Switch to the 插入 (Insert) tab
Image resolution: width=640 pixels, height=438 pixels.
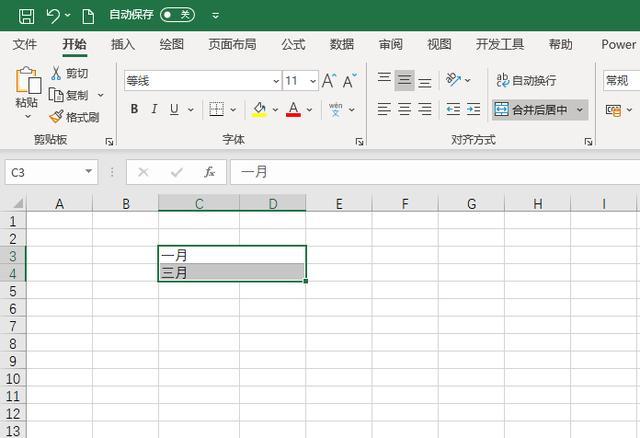click(x=123, y=44)
